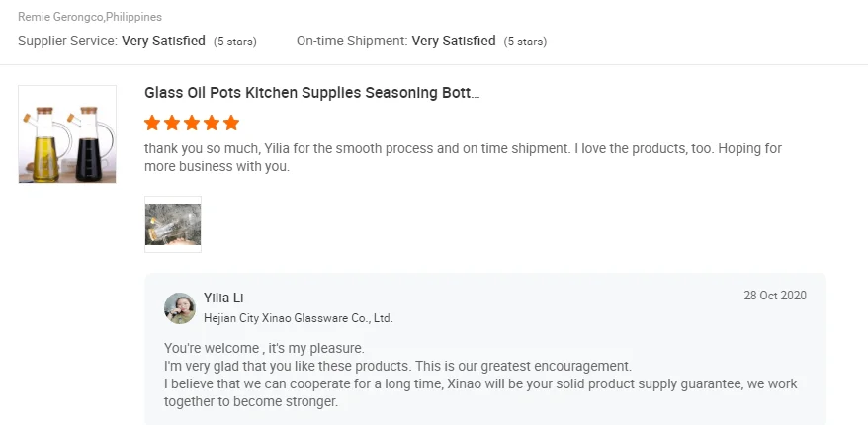Click the Supplier Service Very Satisfied rating
Image resolution: width=868 pixels, height=425 pixels.
[163, 41]
